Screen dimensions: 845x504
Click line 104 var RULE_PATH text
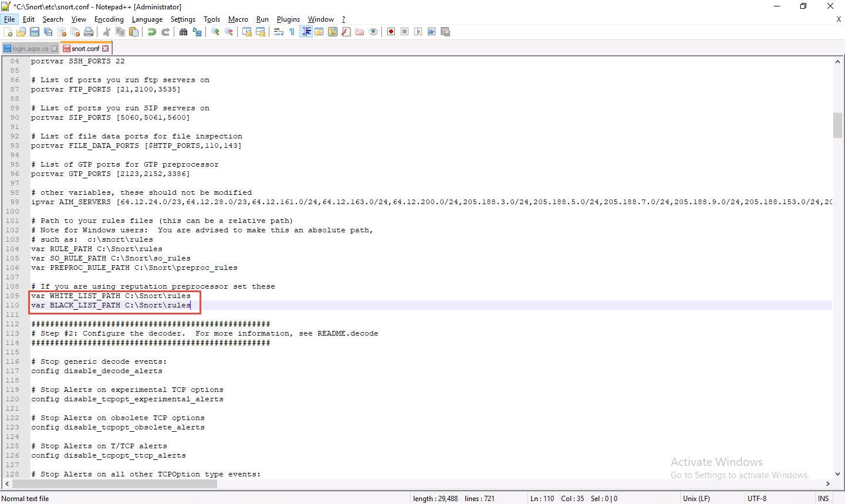point(97,249)
